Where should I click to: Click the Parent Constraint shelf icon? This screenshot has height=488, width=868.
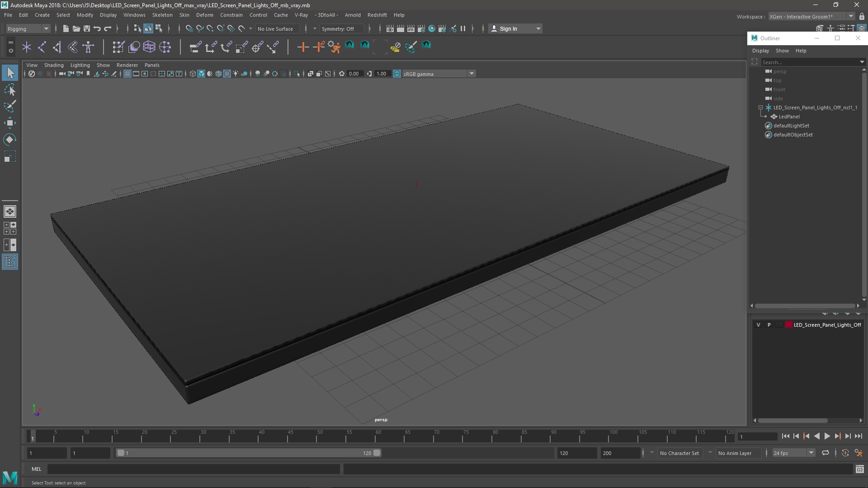(195, 47)
